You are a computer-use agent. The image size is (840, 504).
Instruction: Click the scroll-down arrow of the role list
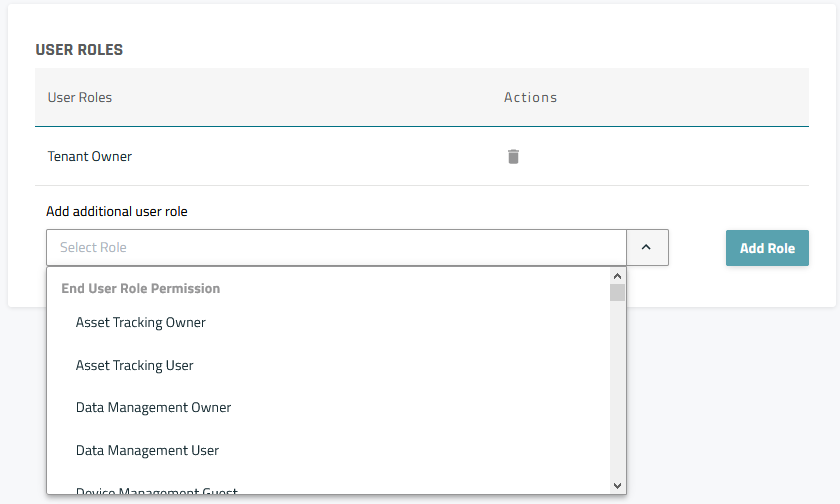point(617,485)
